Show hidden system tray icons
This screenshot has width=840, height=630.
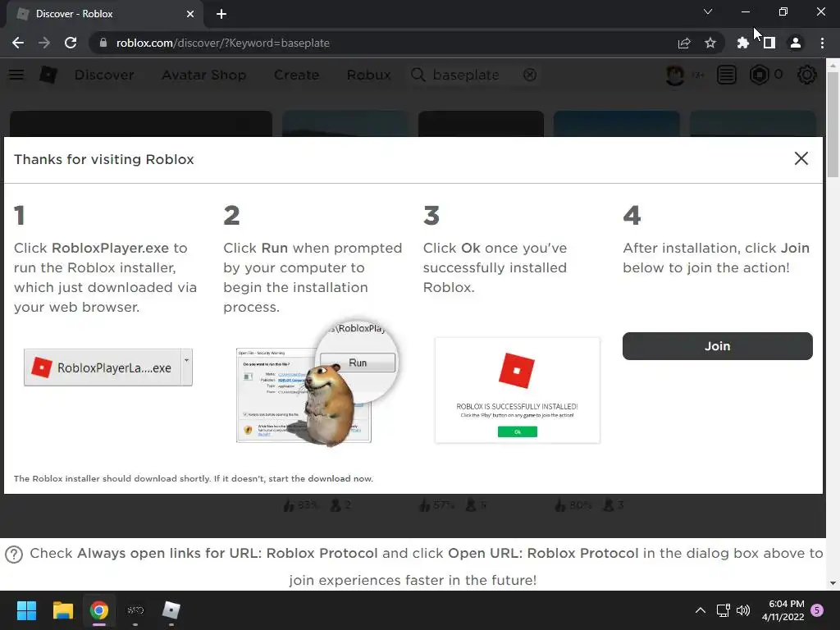pyautogui.click(x=701, y=610)
